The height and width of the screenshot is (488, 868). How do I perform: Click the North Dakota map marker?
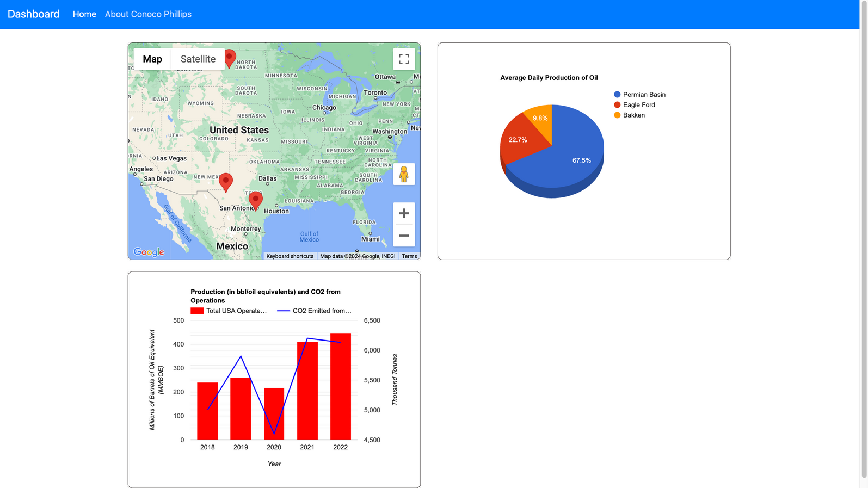pos(230,59)
